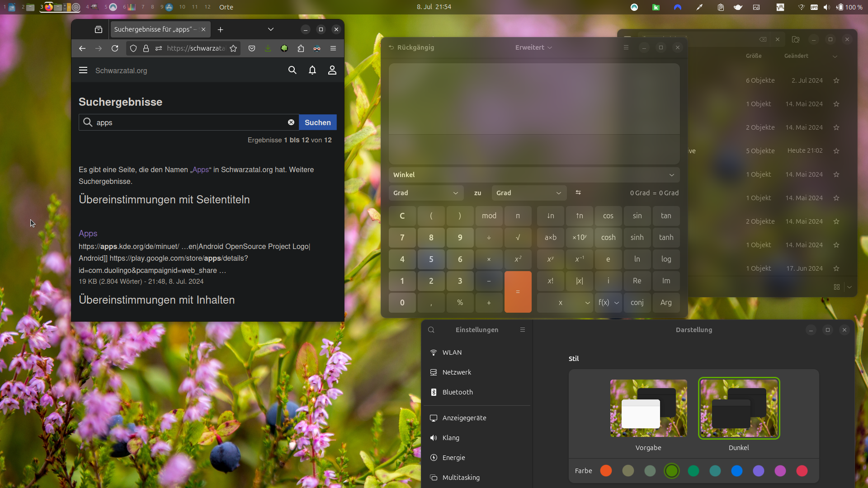
Task: Open search in the Einstellungen sidebar
Action: pyautogui.click(x=431, y=330)
